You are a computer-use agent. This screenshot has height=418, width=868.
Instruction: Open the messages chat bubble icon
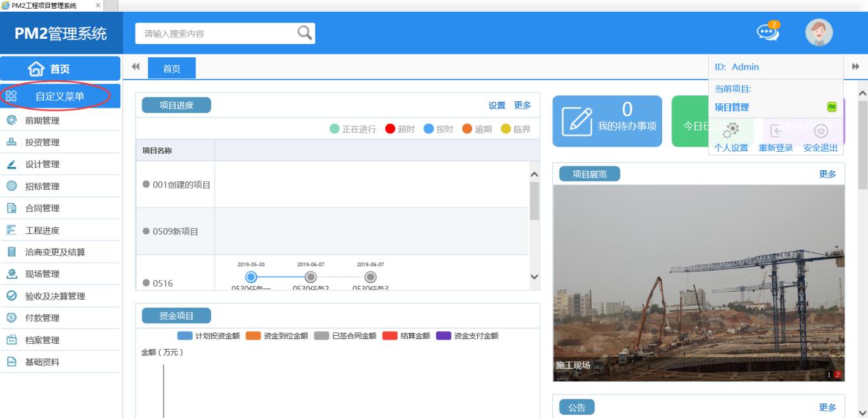(768, 33)
